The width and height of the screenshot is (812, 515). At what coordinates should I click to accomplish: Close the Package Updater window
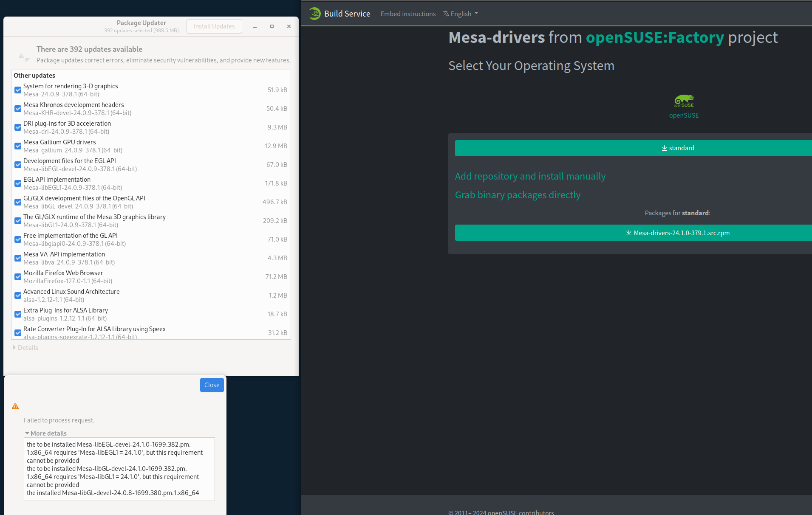(289, 26)
